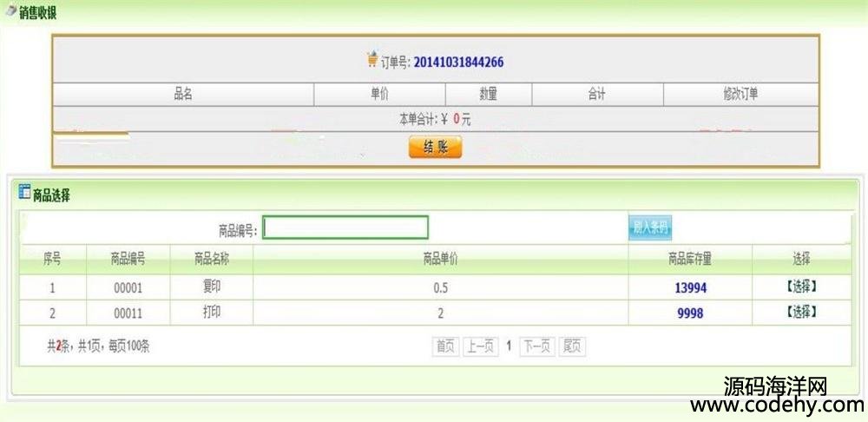Click the 修改订单 column header

click(x=740, y=95)
